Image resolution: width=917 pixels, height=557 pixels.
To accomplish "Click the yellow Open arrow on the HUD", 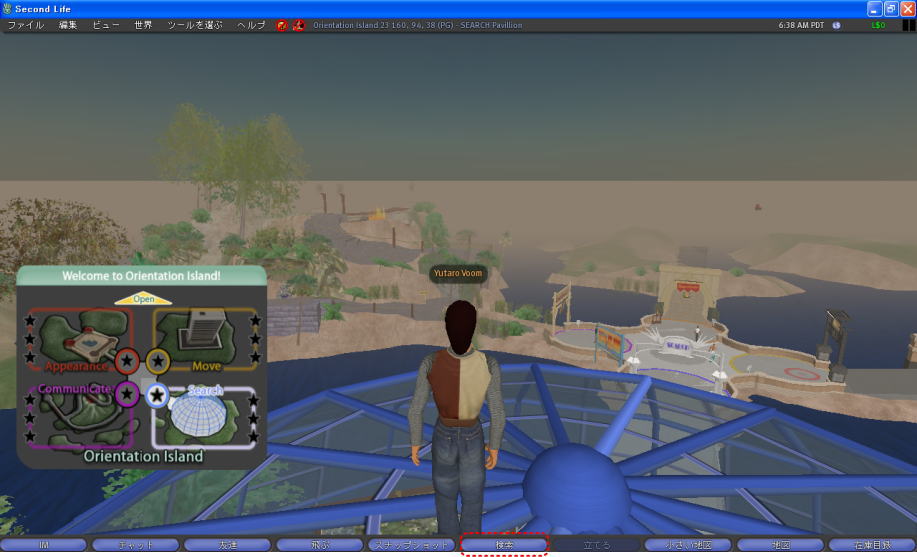I will tap(143, 298).
